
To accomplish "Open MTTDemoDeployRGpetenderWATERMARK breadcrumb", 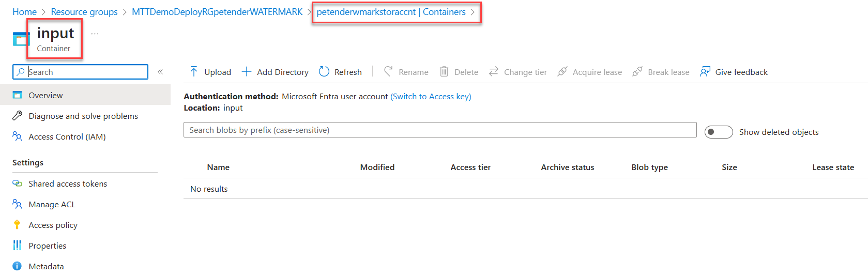I will click(217, 12).
